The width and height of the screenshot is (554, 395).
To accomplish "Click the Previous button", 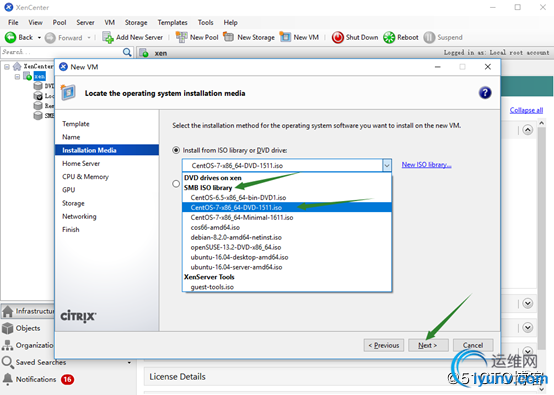I will click(384, 345).
